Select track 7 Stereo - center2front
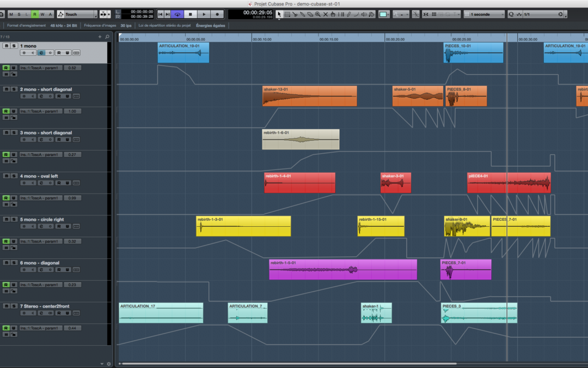The image size is (588, 368). pyautogui.click(x=45, y=306)
